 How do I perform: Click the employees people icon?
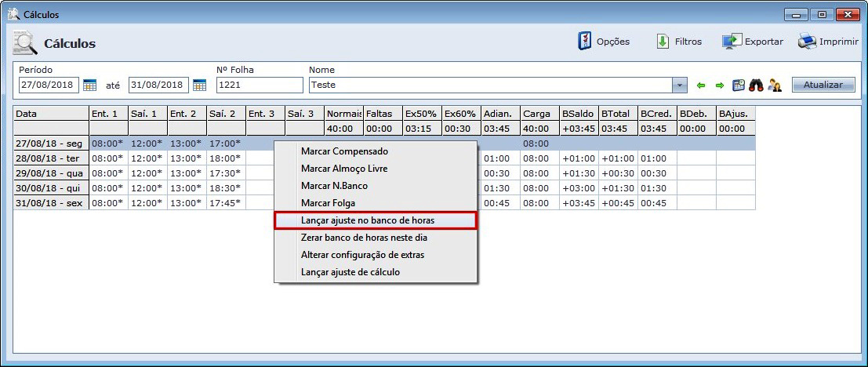(775, 85)
